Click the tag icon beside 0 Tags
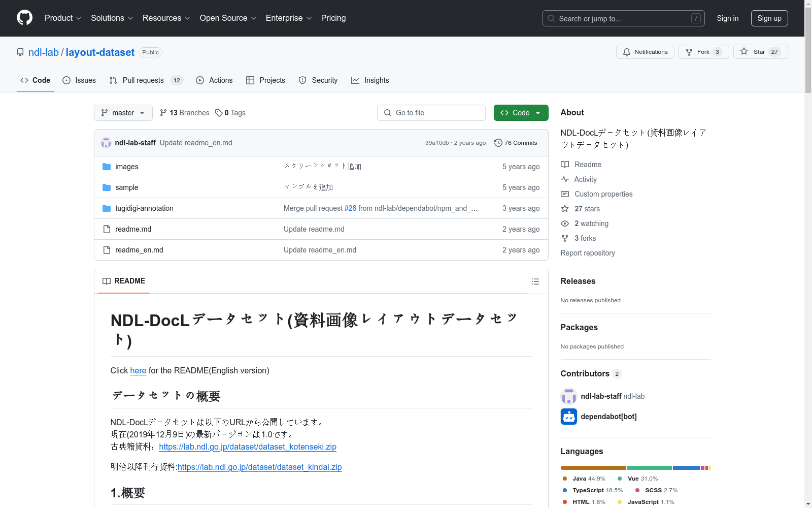The image size is (812, 508). point(219,113)
